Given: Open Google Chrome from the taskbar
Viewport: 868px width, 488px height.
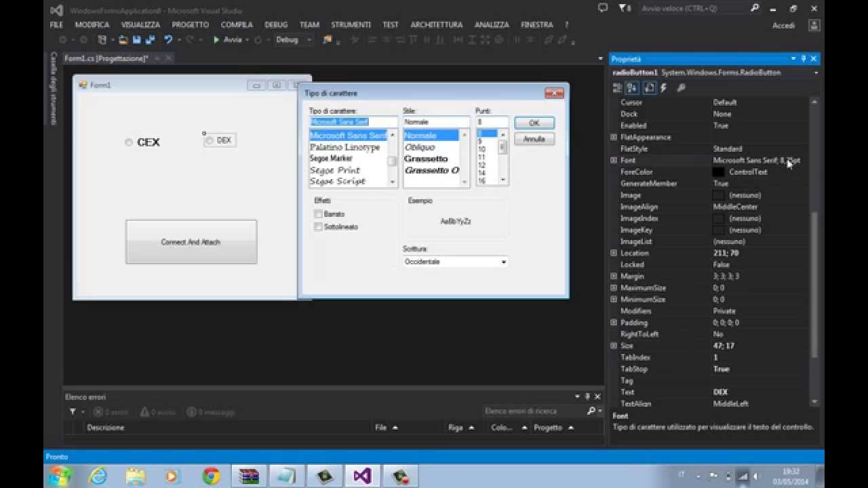Looking at the screenshot, I should [211, 476].
